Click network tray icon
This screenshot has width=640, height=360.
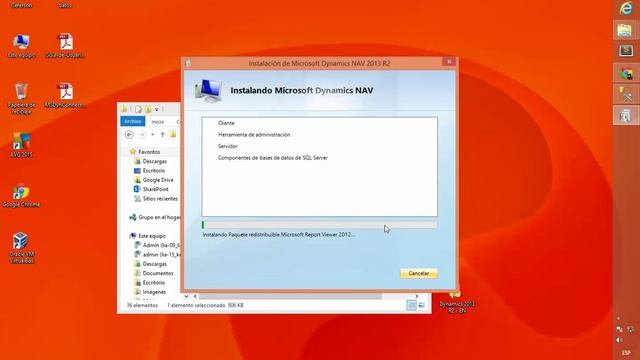click(x=630, y=329)
